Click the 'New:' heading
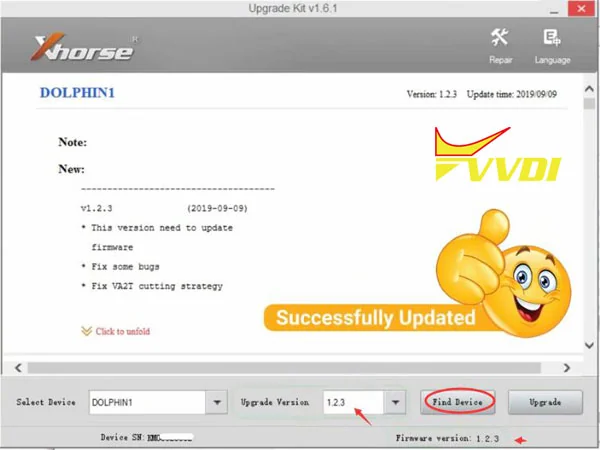Image resolution: width=600 pixels, height=450 pixels. pos(72,169)
